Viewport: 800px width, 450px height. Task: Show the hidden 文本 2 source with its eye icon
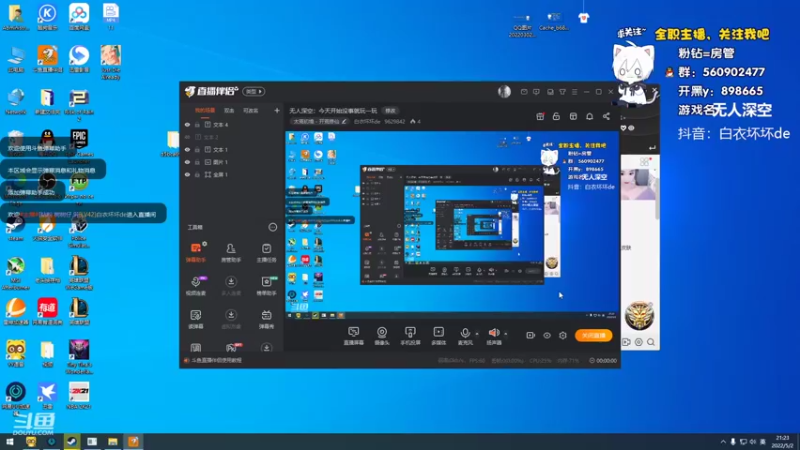tap(187, 137)
